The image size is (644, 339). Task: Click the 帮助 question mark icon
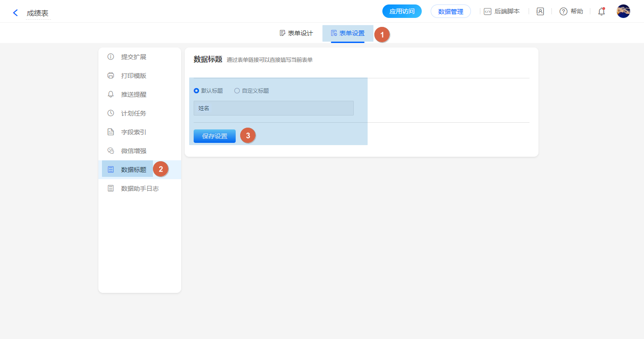(563, 12)
